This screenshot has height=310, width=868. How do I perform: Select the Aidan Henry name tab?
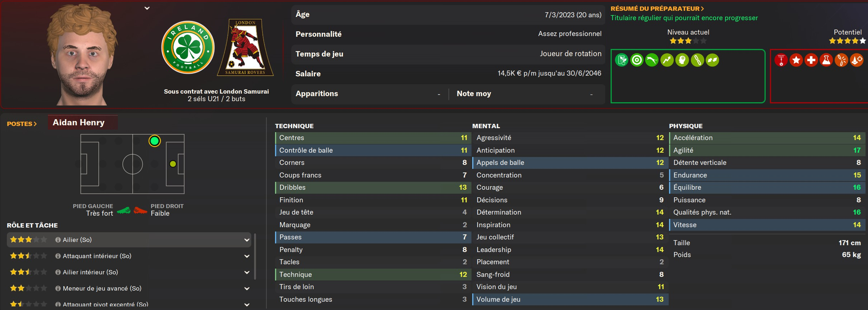(x=79, y=122)
